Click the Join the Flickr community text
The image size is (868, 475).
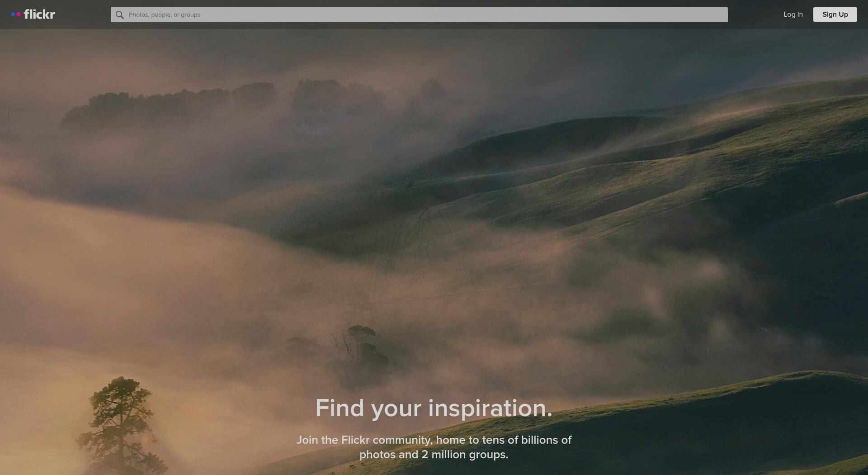pyautogui.click(x=434, y=447)
